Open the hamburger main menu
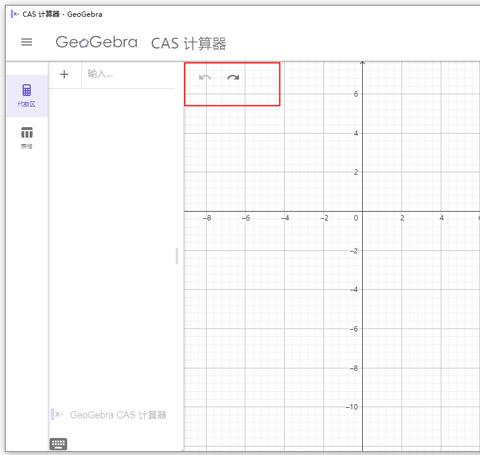 pyautogui.click(x=27, y=42)
